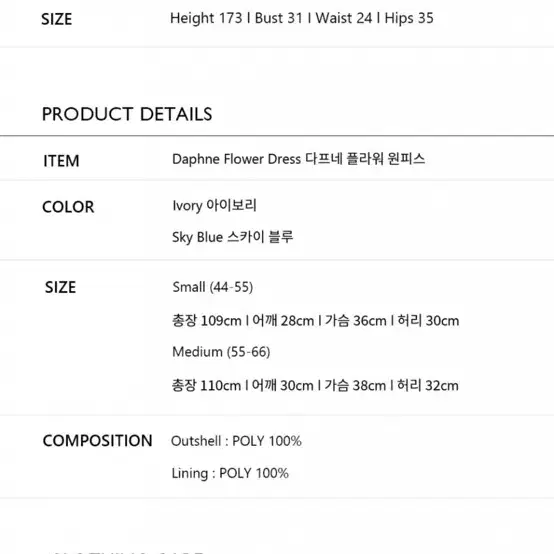Select the model size measurements text
This screenshot has width=554, height=554.
302,18
